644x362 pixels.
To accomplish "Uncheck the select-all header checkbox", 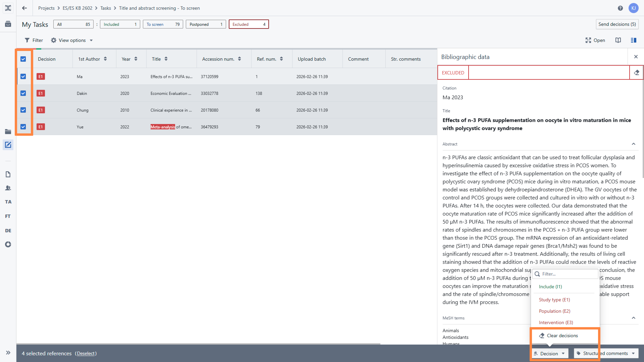I will [23, 59].
